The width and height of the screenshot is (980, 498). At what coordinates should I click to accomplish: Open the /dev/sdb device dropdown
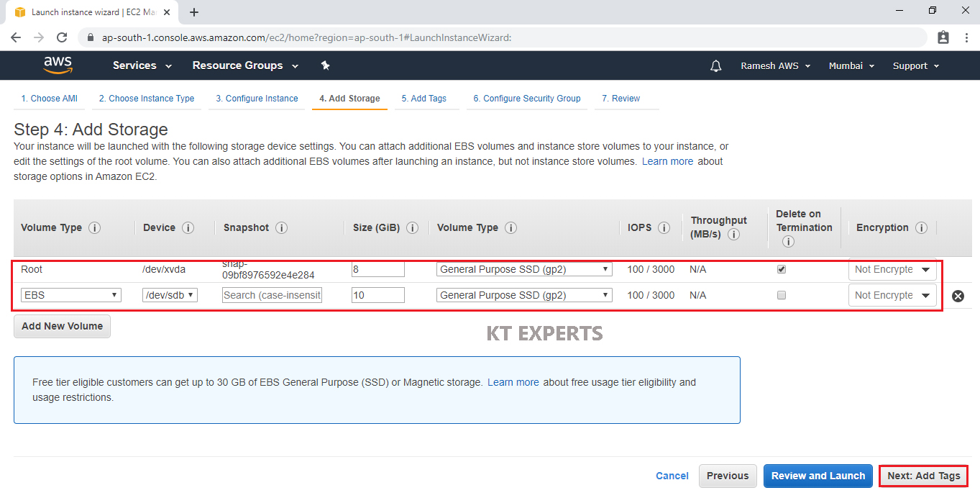170,295
